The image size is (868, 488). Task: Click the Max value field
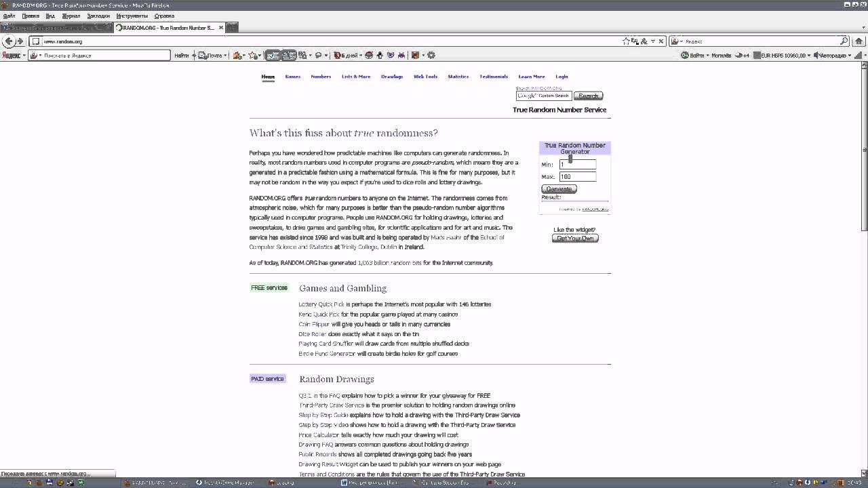click(578, 176)
